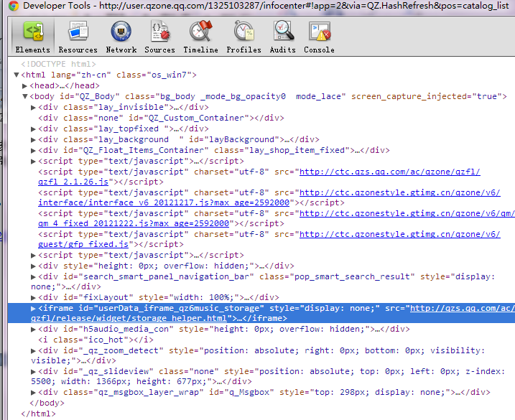
Task: Click the class="lay_shop_item_fixed" attribute
Action: 282,150
